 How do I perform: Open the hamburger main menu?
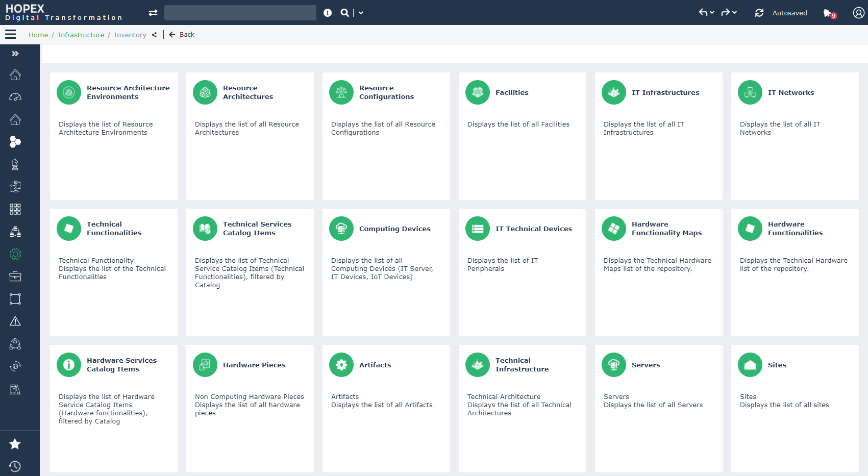click(x=10, y=35)
